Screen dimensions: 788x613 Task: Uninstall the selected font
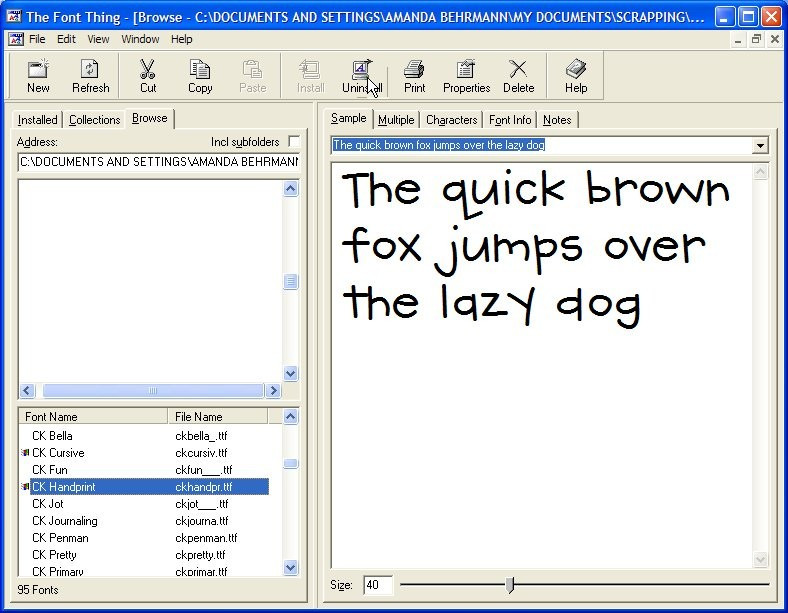point(362,76)
